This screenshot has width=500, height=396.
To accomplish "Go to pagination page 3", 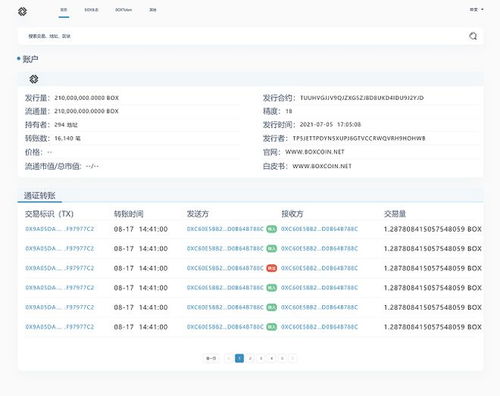I will coord(261,358).
